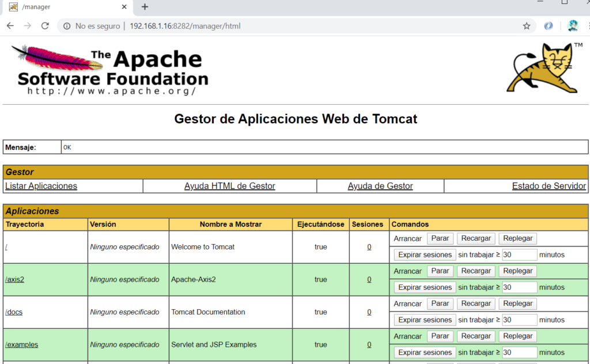Open Ayuda HTML de Gestor link

229,186
